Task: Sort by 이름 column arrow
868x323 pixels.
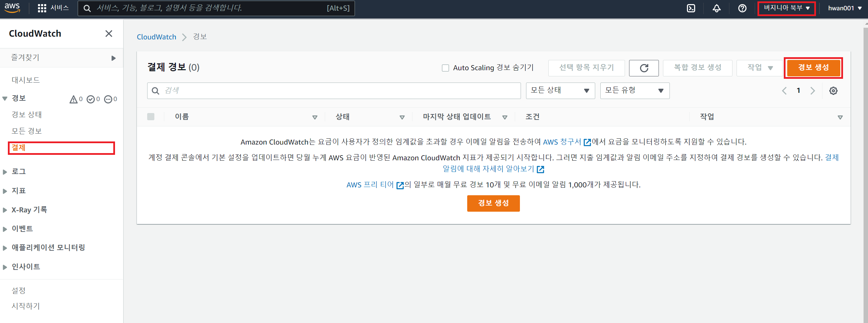Action: coord(315,117)
